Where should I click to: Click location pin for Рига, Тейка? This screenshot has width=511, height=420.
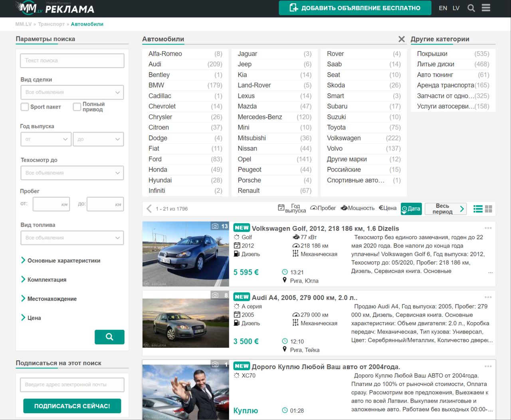285,349
